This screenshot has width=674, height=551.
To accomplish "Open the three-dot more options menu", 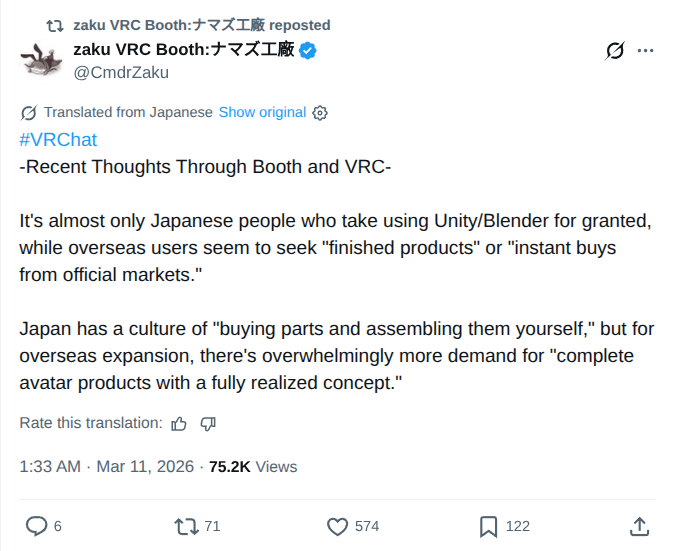I will pos(645,51).
